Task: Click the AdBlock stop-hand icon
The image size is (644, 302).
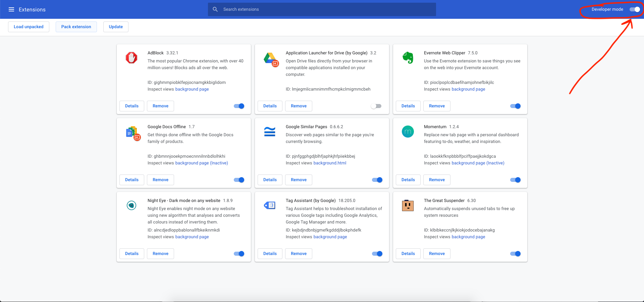Action: click(131, 58)
